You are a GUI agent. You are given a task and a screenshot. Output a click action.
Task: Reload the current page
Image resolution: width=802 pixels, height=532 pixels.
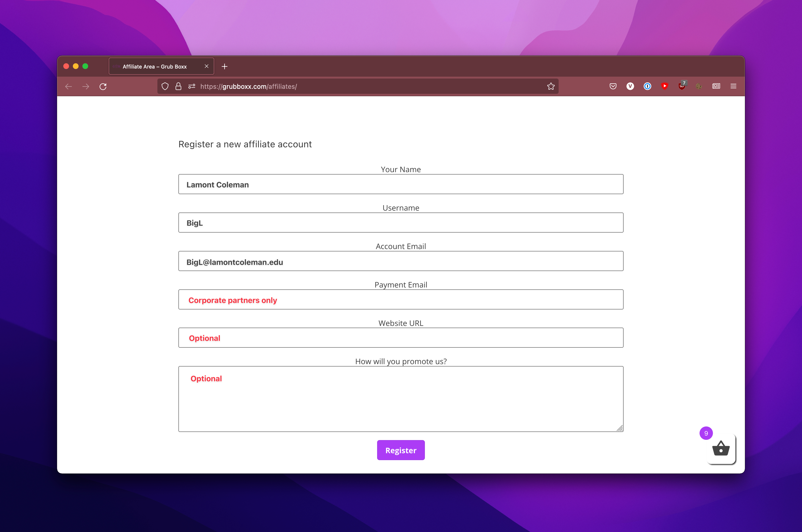point(103,86)
